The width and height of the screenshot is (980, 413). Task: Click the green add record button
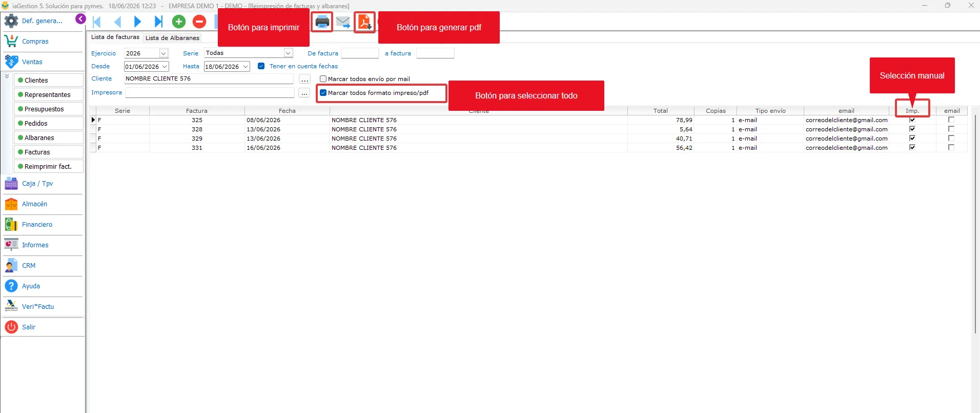(x=179, y=22)
